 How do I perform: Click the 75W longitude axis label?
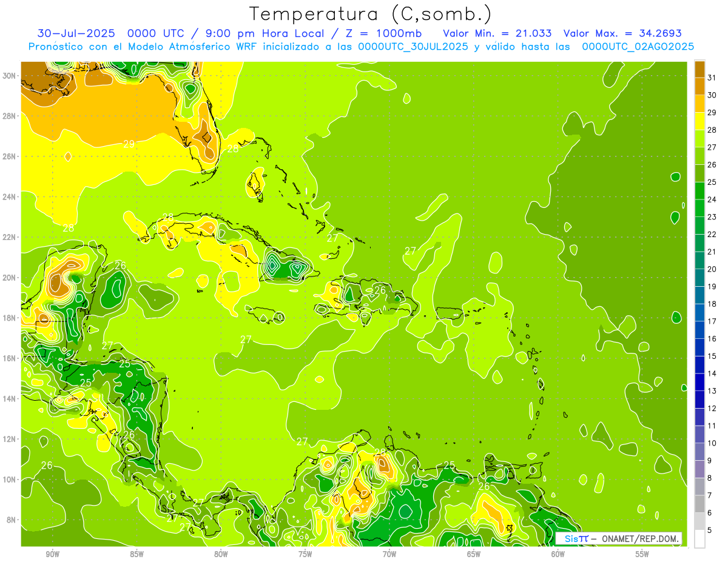pyautogui.click(x=305, y=554)
